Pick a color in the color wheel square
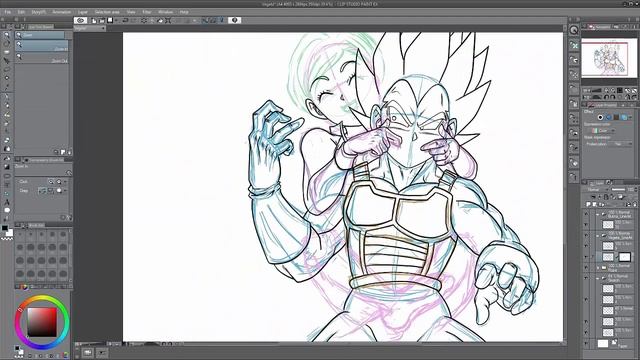This screenshot has height=360, width=640. [42, 322]
